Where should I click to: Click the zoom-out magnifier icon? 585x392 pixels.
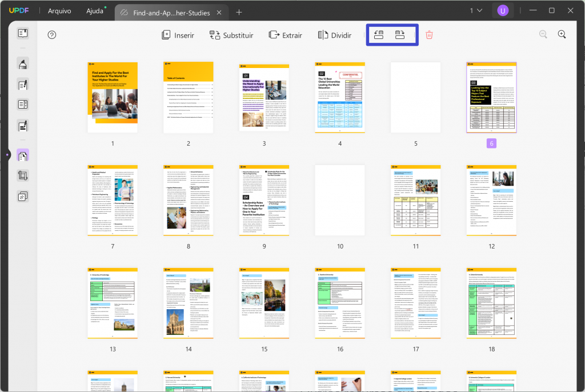(542, 34)
